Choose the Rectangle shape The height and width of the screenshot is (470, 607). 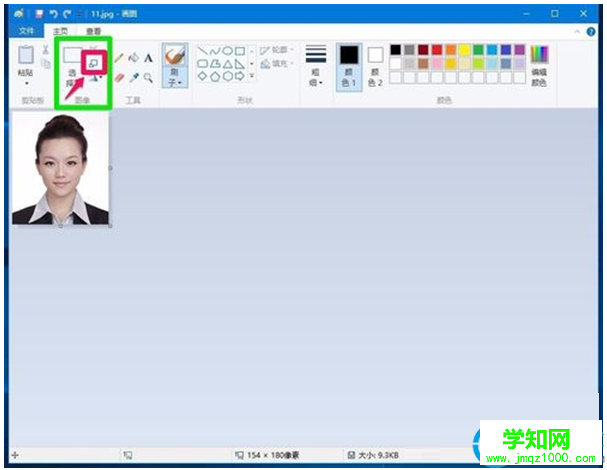click(x=240, y=51)
